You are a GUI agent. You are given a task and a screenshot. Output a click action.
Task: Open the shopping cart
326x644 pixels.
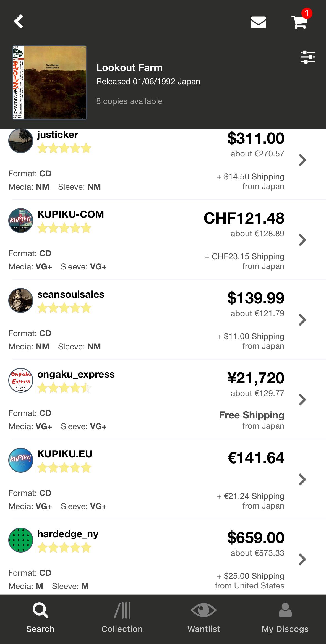299,22
